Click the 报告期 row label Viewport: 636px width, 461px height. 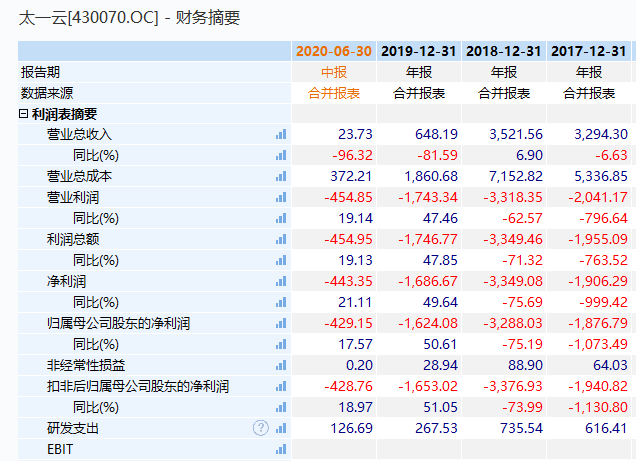point(41,72)
